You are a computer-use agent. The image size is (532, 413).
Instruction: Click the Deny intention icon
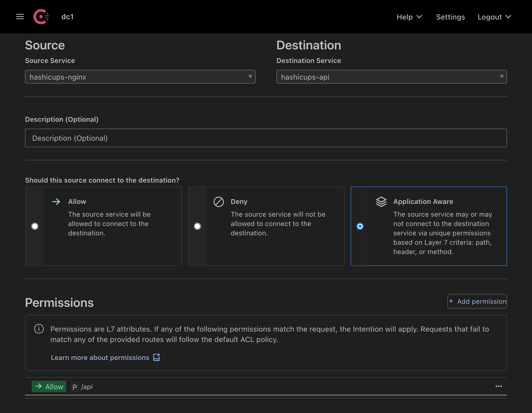(218, 201)
